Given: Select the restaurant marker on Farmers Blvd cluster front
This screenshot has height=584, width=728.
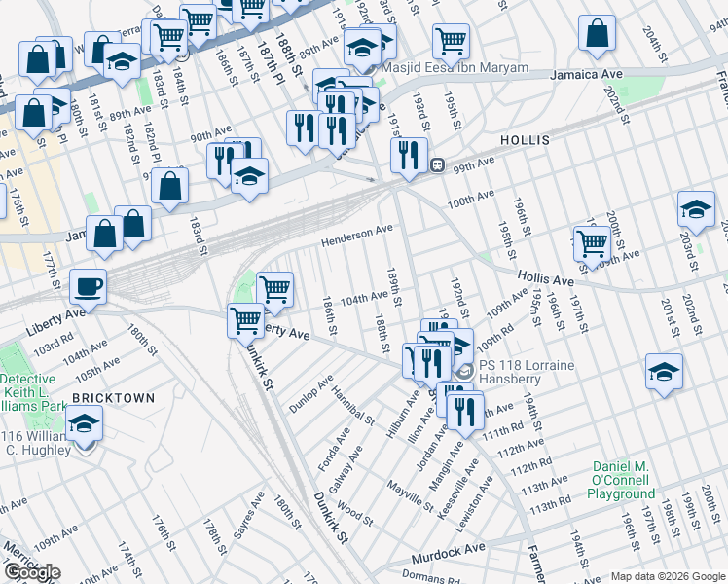Looking at the screenshot, I should point(432,364).
